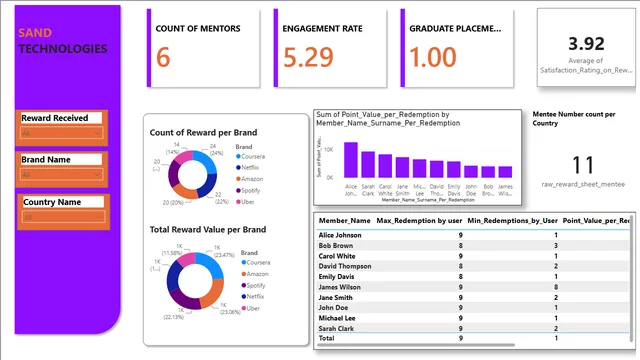Select the Bob Brown bar in the bar chart
Image resolution: width=640 pixels, height=360 pixels.
[488, 172]
